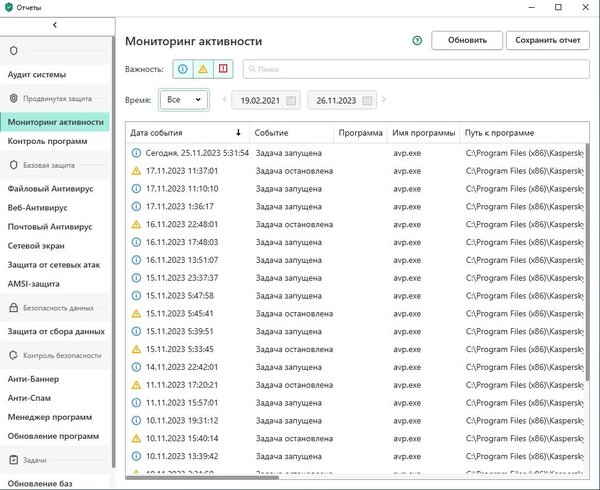Click the warning icon on the 17.11.2023 11:37:01 row
The image size is (600, 490).
pyautogui.click(x=136, y=171)
